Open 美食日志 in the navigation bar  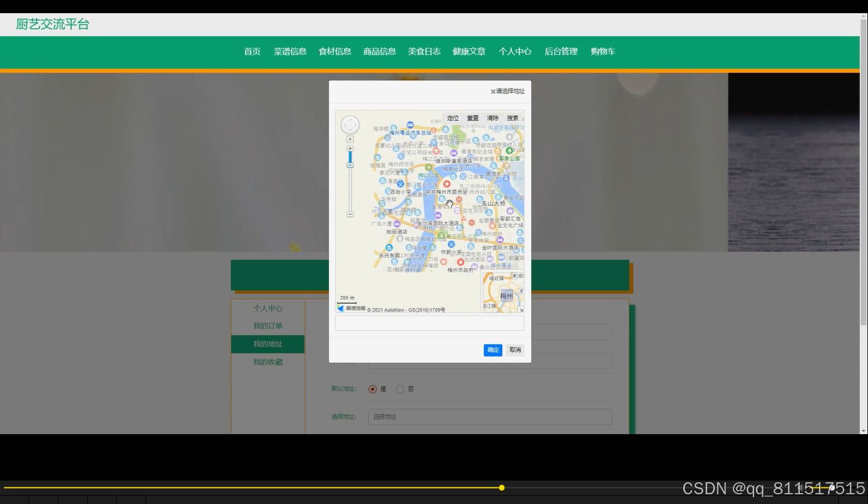coord(424,52)
